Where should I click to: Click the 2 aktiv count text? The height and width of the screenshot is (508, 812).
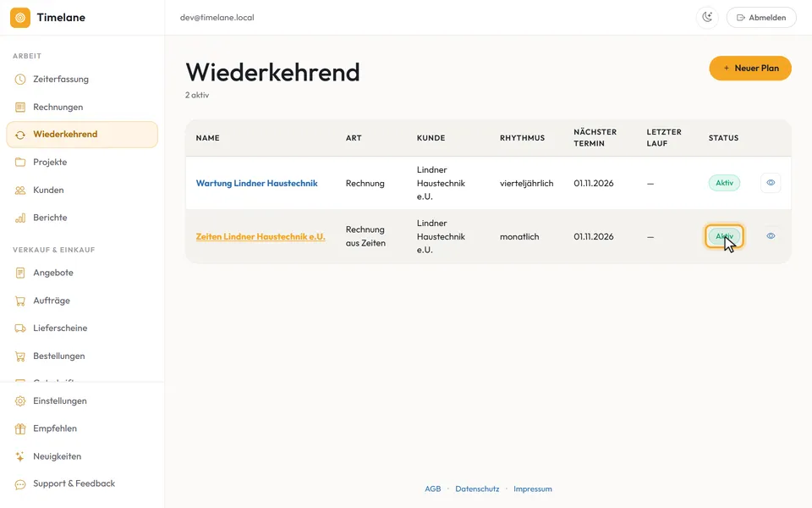(x=197, y=95)
